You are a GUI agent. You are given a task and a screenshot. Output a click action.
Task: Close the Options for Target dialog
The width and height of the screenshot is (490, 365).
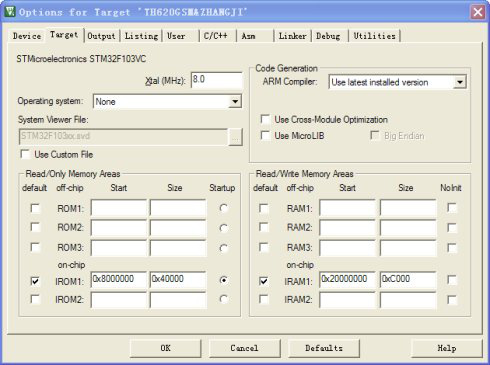[477, 12]
